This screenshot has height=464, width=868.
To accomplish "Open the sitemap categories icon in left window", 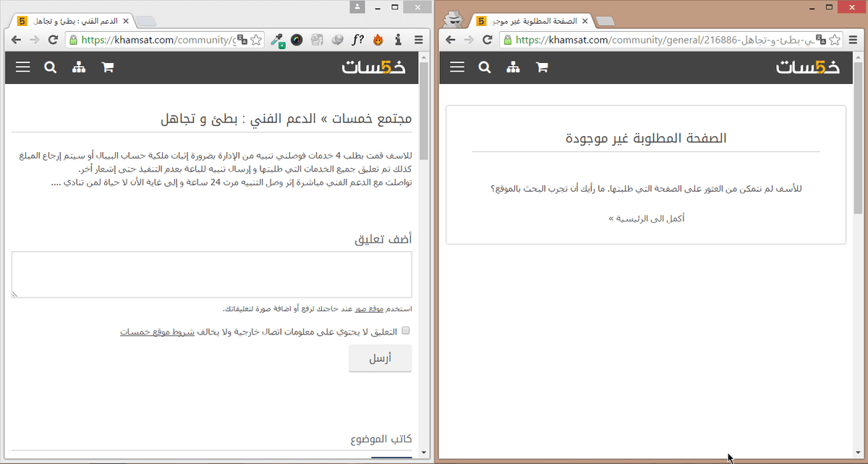I will (79, 67).
